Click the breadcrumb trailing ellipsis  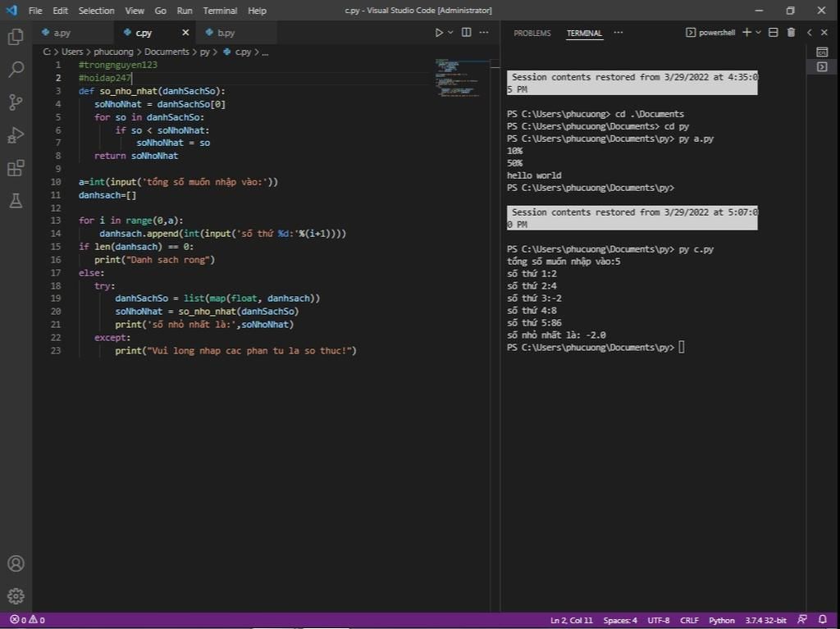click(x=265, y=52)
